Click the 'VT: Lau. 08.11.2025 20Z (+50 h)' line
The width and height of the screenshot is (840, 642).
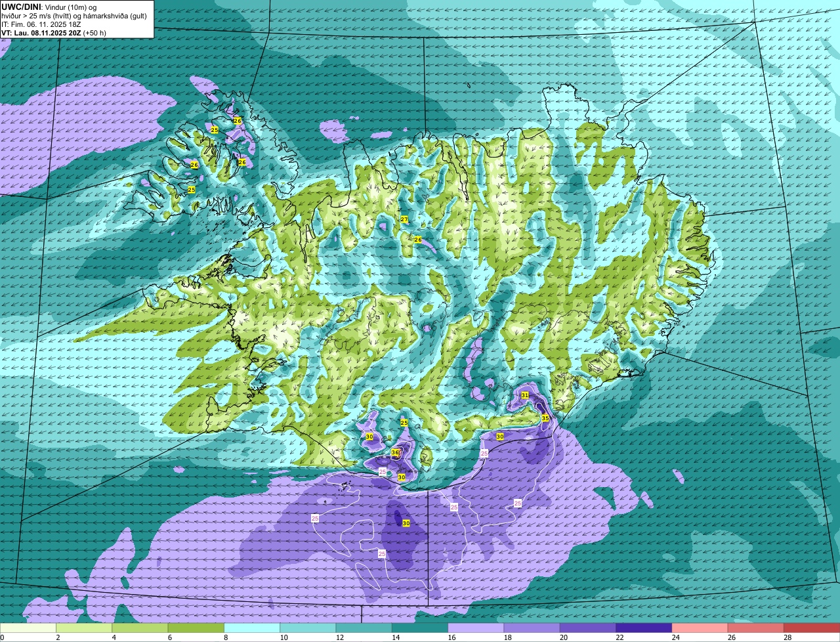coord(54,32)
